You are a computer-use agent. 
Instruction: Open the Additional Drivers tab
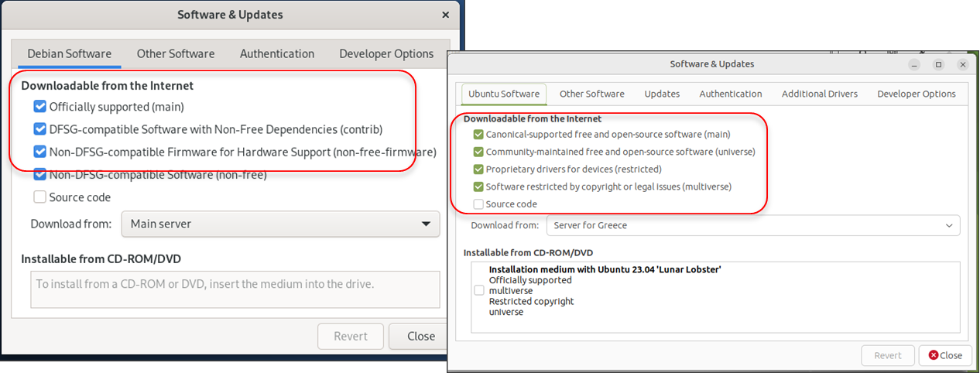(819, 94)
